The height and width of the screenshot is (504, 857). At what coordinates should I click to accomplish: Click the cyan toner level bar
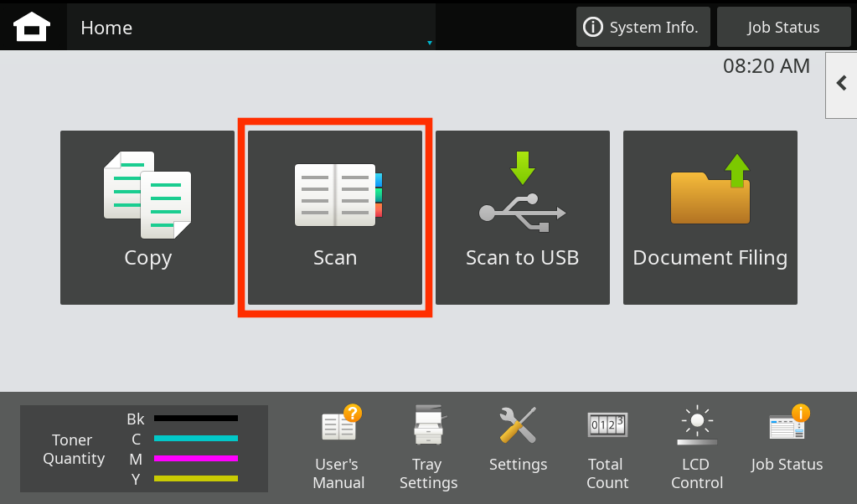(196, 438)
